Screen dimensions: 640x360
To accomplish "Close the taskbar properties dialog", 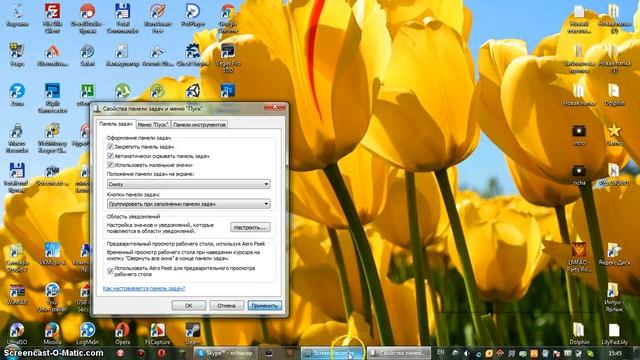I will coord(275,107).
